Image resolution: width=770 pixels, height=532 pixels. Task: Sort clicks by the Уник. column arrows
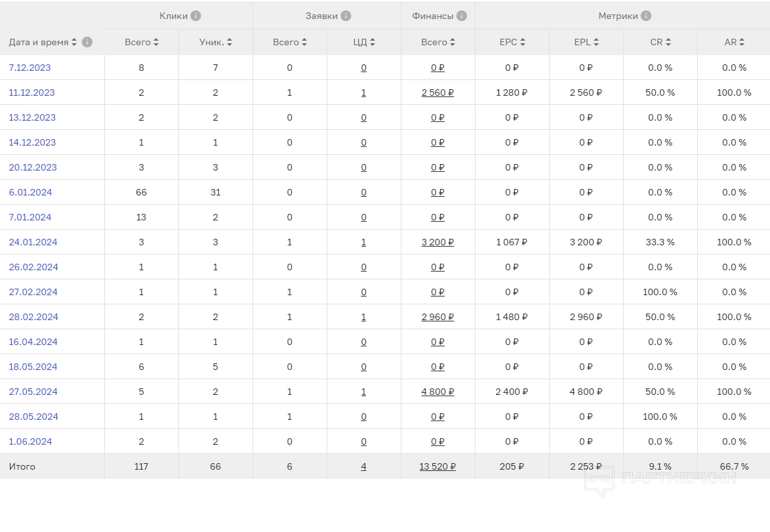230,42
